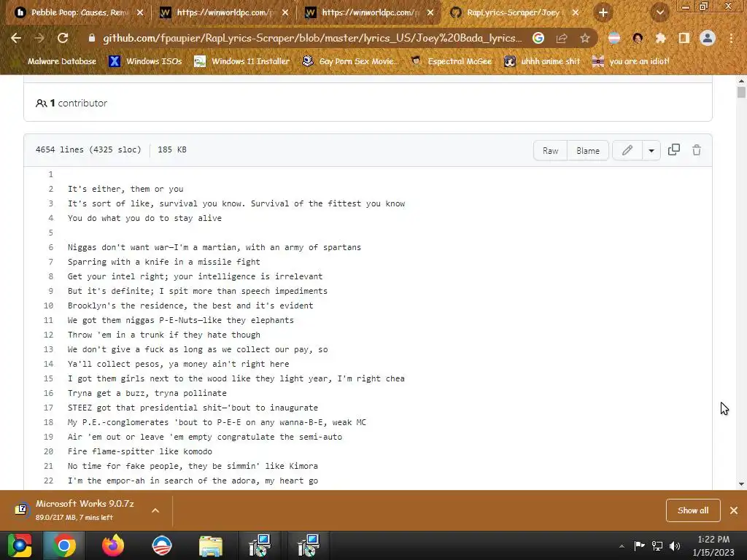This screenshot has width=747, height=560.
Task: Switch to the second winworldpc.com tab
Action: pyautogui.click(x=369, y=12)
